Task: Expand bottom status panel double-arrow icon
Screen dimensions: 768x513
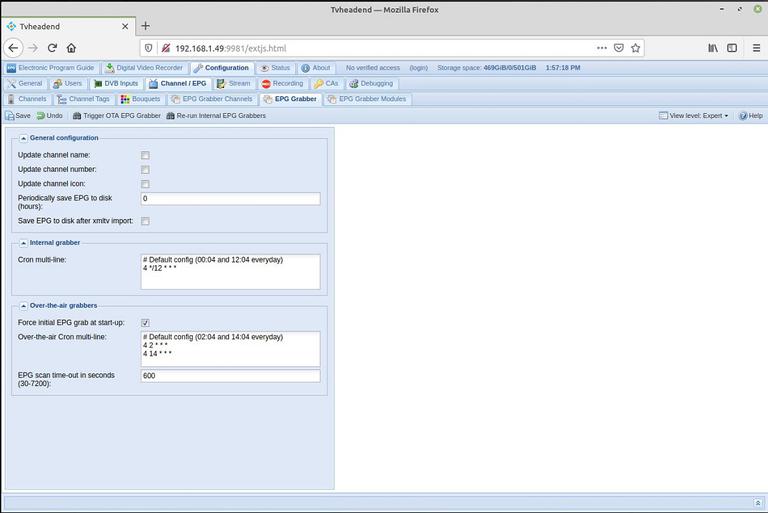Action: point(758,503)
